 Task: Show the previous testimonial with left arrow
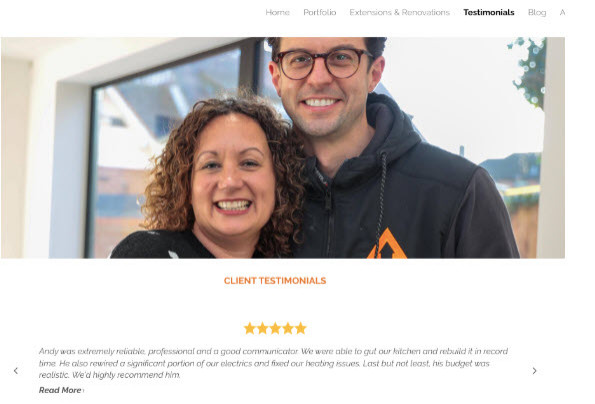click(x=16, y=371)
